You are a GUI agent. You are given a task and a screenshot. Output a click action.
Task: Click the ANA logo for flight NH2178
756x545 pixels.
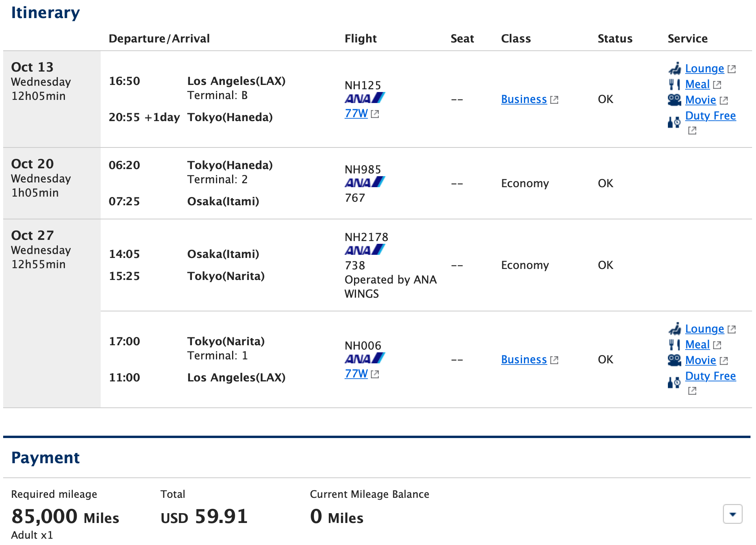(363, 250)
